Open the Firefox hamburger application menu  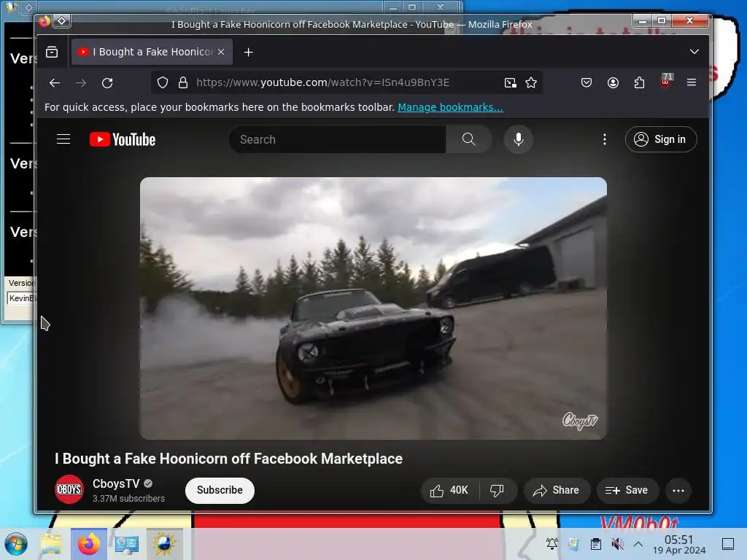coord(692,83)
